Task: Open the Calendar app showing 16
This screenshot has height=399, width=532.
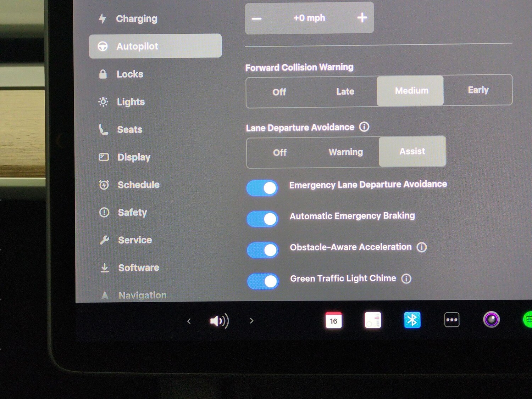Action: (x=333, y=320)
